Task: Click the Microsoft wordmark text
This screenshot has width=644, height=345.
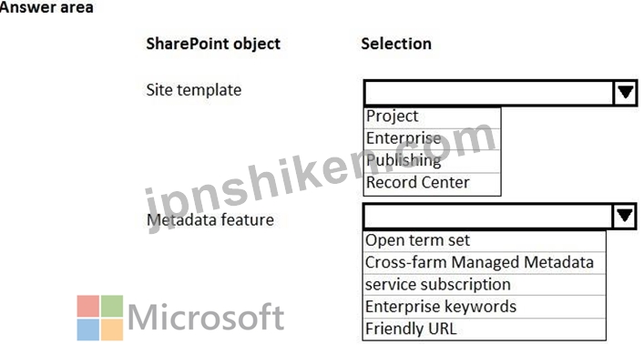Action: click(x=206, y=317)
